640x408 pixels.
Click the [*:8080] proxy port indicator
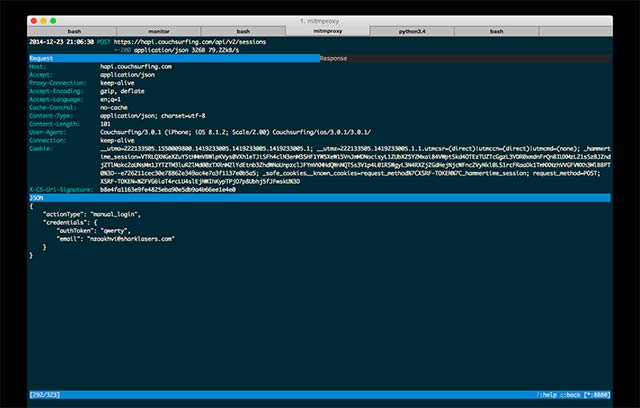[x=597, y=395]
